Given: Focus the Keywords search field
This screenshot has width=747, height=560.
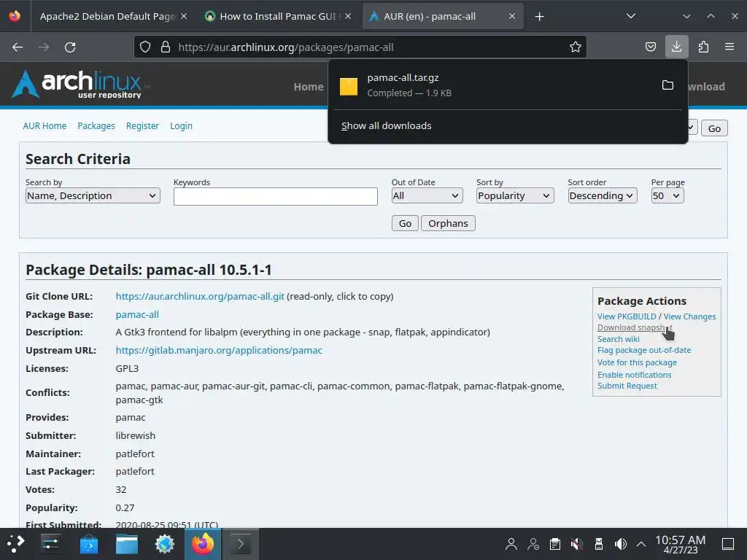Looking at the screenshot, I should click(x=275, y=196).
